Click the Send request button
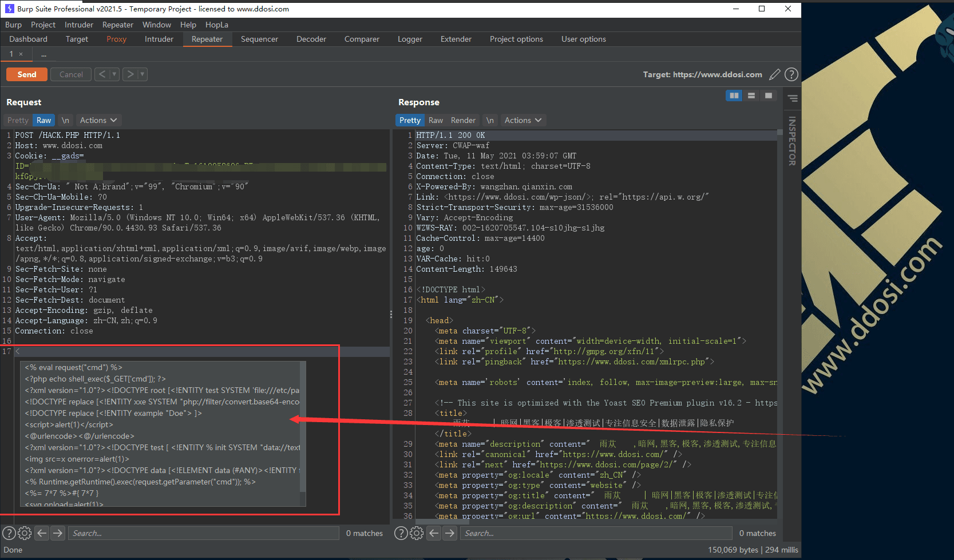 27,74
